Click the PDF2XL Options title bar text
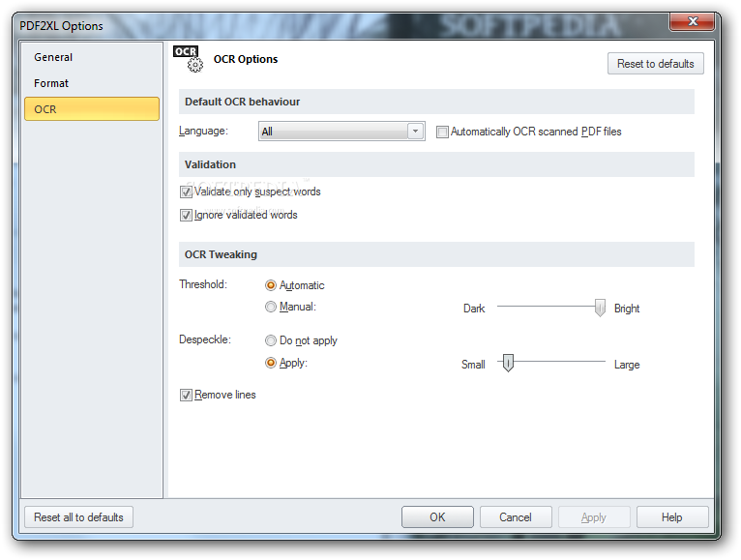Screen dimensions: 741x560 [61, 26]
